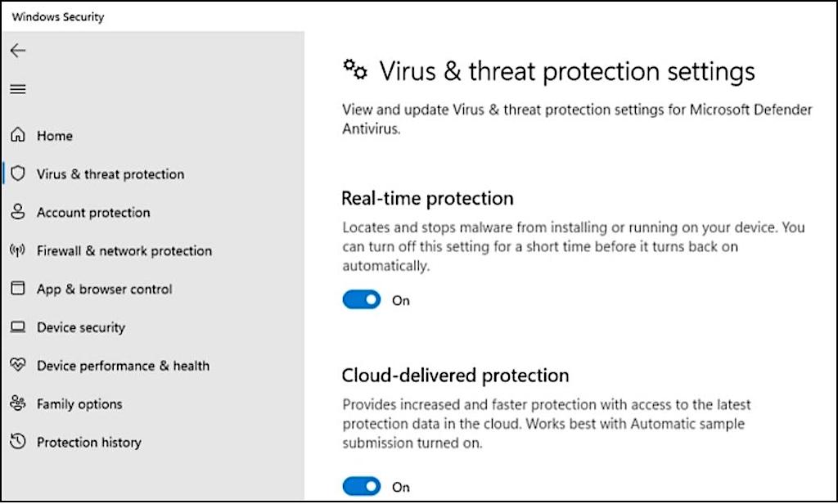Viewport: 838px width, 504px height.
Task: Click the back arrow to return
Action: pos(18,51)
